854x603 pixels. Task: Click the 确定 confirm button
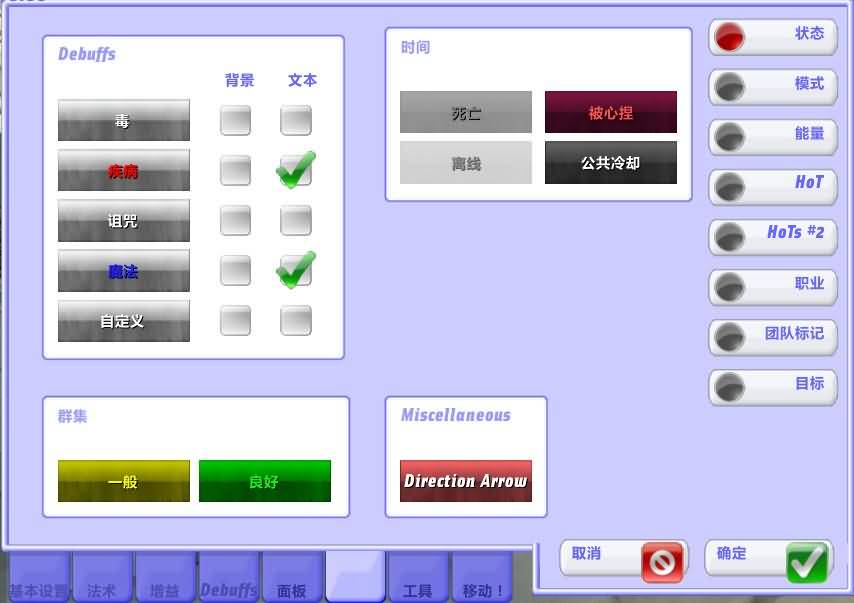[x=769, y=558]
